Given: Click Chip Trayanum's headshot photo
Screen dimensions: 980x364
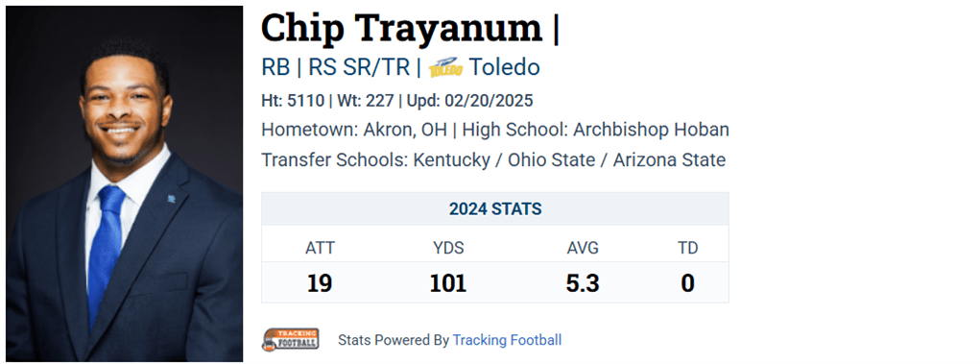Looking at the screenshot, I should (x=125, y=183).
